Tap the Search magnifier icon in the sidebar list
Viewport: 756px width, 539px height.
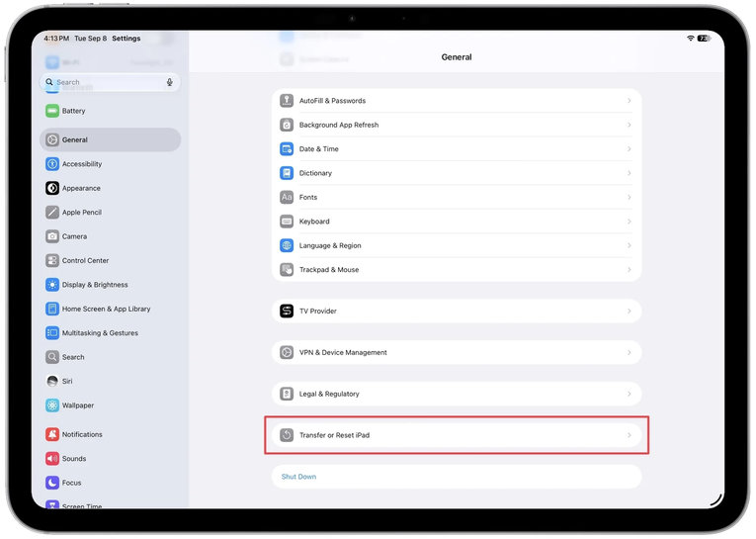[52, 357]
